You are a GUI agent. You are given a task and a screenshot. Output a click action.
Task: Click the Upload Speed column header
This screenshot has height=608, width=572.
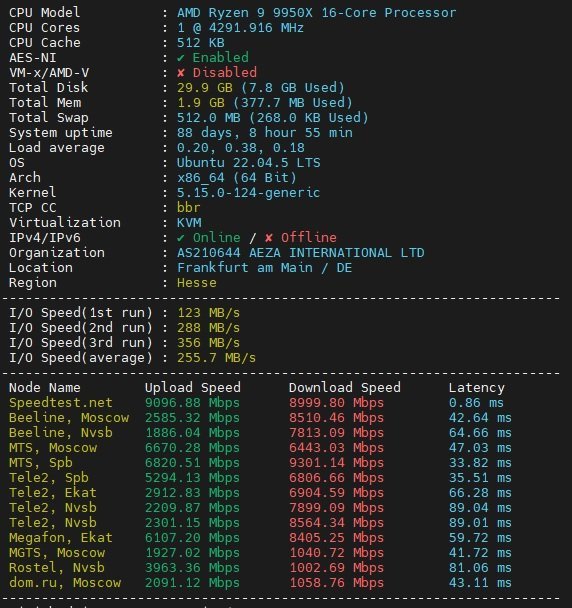(192, 387)
